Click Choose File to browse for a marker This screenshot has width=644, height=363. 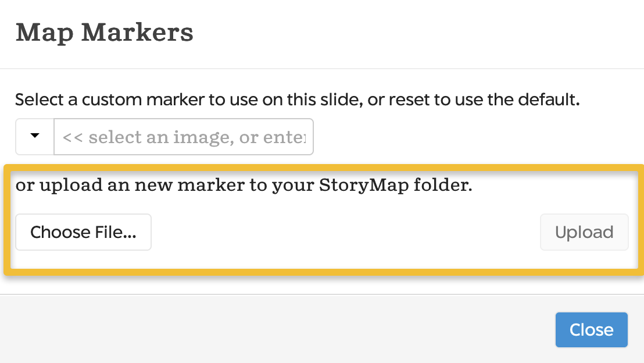tap(83, 232)
